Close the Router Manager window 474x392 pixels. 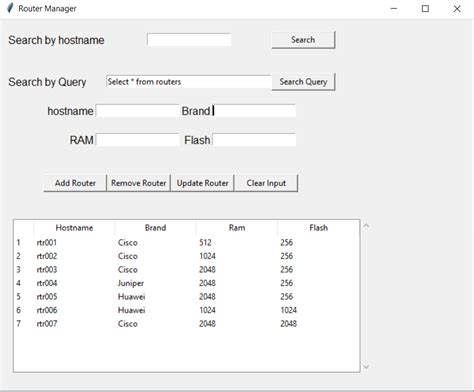tap(457, 8)
